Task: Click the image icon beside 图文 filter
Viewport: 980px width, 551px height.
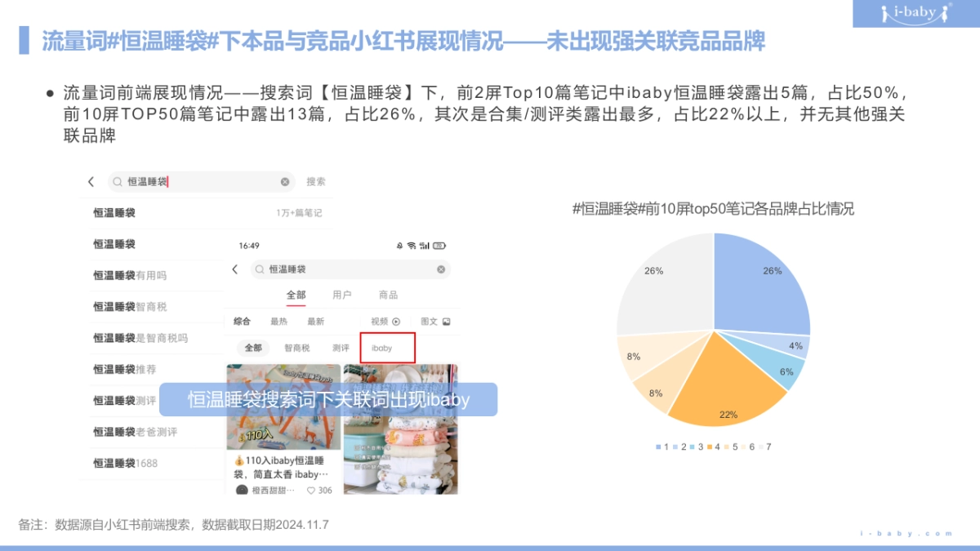Action: 447,322
